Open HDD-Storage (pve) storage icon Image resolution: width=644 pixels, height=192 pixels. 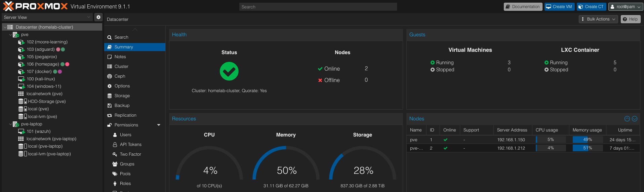(x=22, y=101)
